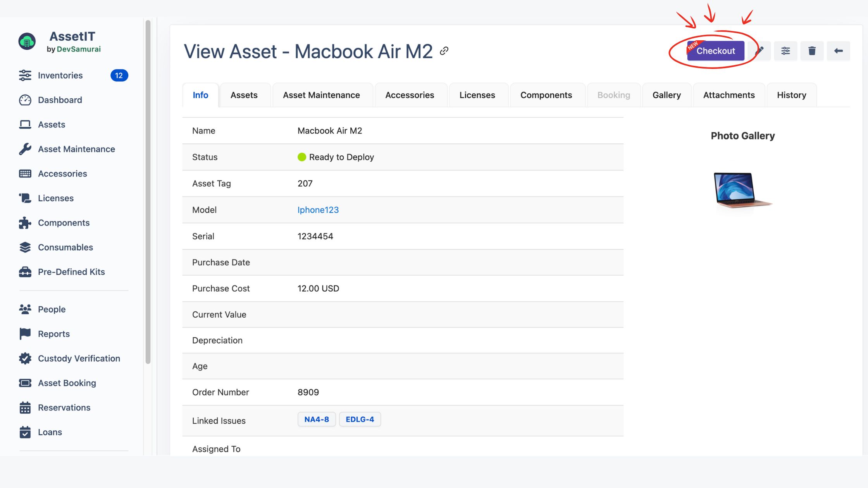Click the Checkout button for this asset

(x=715, y=50)
